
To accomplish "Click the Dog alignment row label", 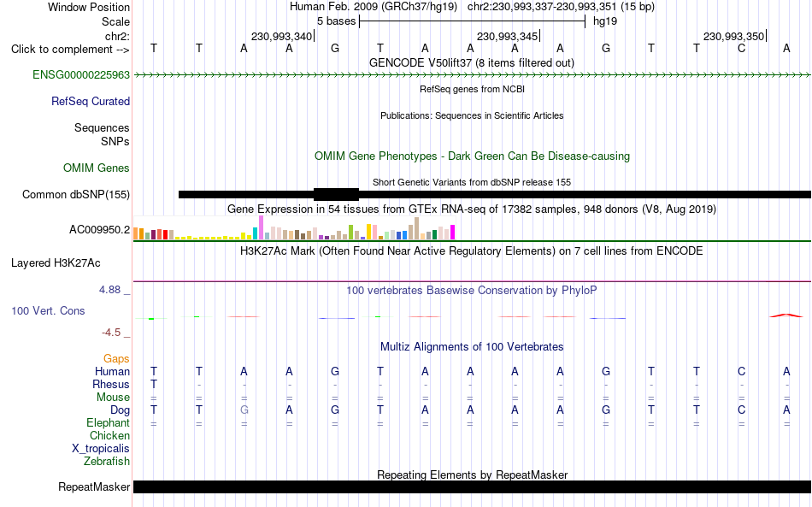I will 120,410.
